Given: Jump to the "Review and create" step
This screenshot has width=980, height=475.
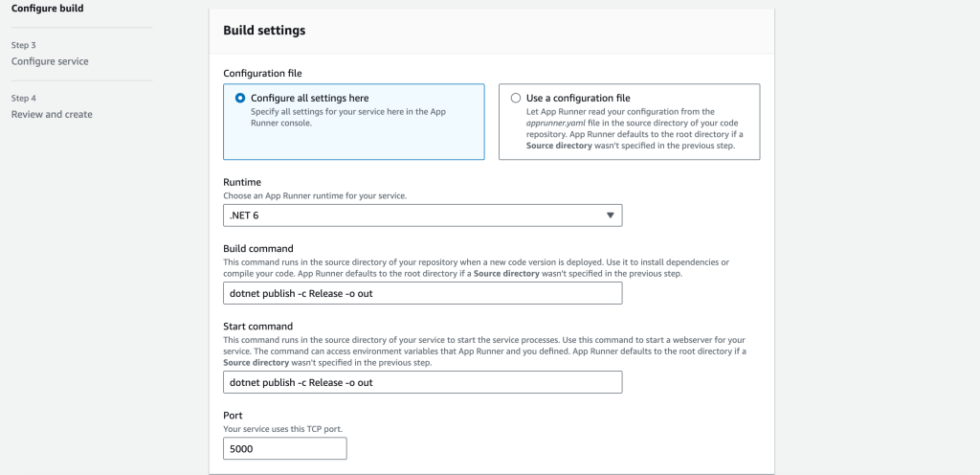Looking at the screenshot, I should (52, 114).
